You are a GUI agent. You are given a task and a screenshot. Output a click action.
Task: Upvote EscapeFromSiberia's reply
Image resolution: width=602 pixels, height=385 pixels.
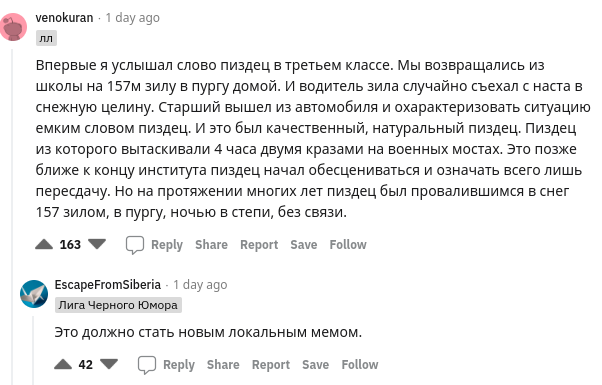[63, 364]
